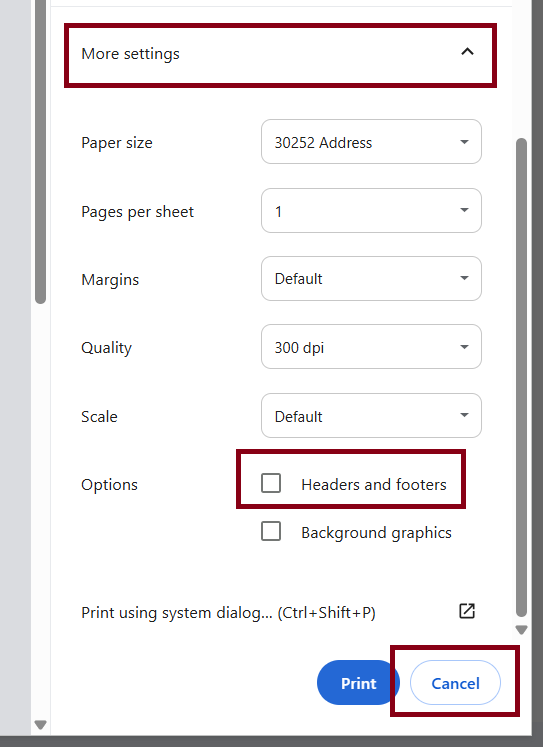Click the Background graphics text label
The height and width of the screenshot is (747, 543).
click(376, 533)
